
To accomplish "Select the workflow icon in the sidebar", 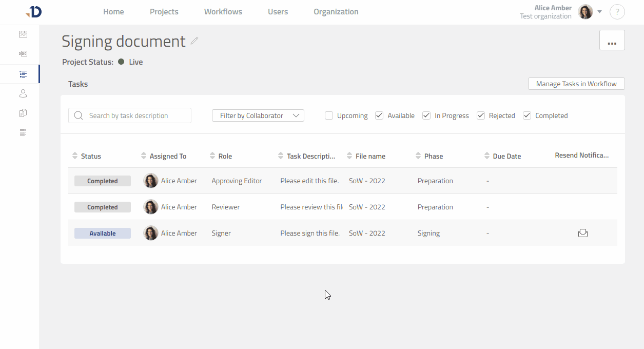I will 23,53.
